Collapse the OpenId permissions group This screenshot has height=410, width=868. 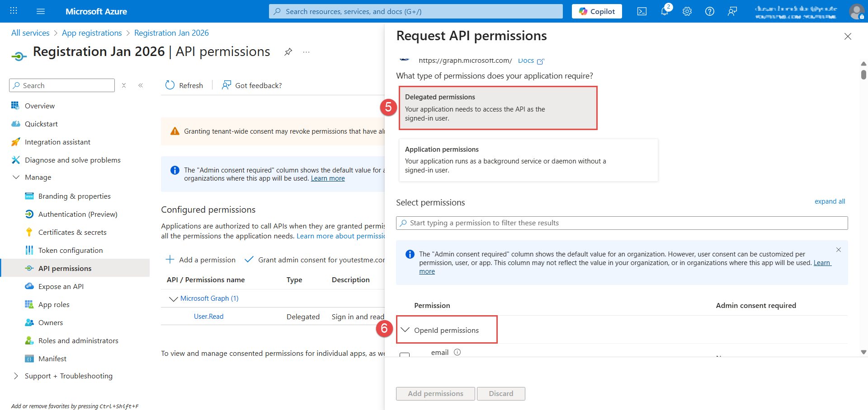tap(405, 330)
